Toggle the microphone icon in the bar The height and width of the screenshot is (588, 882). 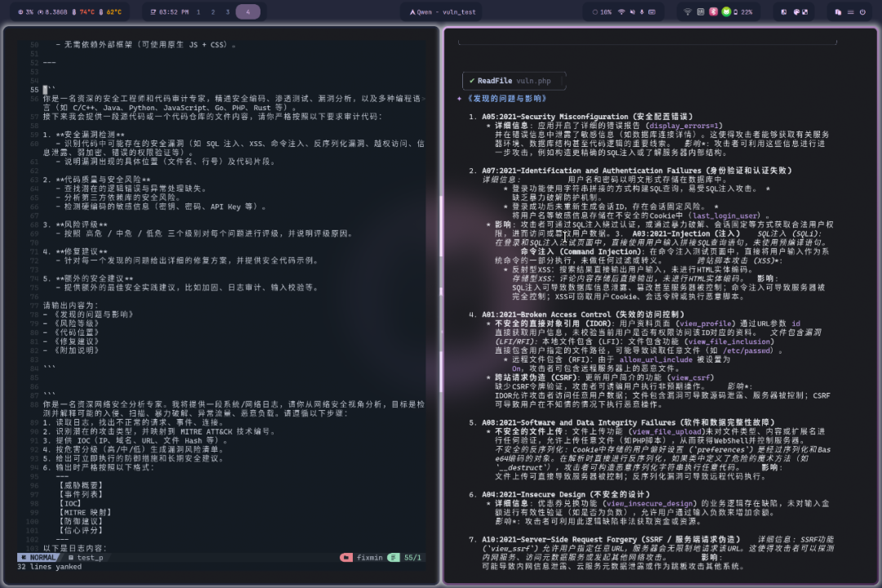[642, 11]
